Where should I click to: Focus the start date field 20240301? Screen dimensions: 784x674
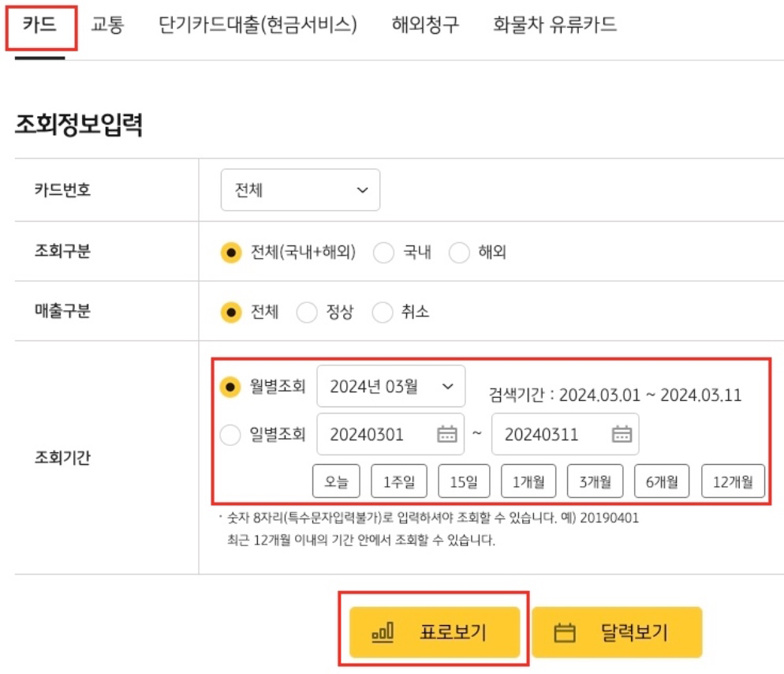point(390,434)
